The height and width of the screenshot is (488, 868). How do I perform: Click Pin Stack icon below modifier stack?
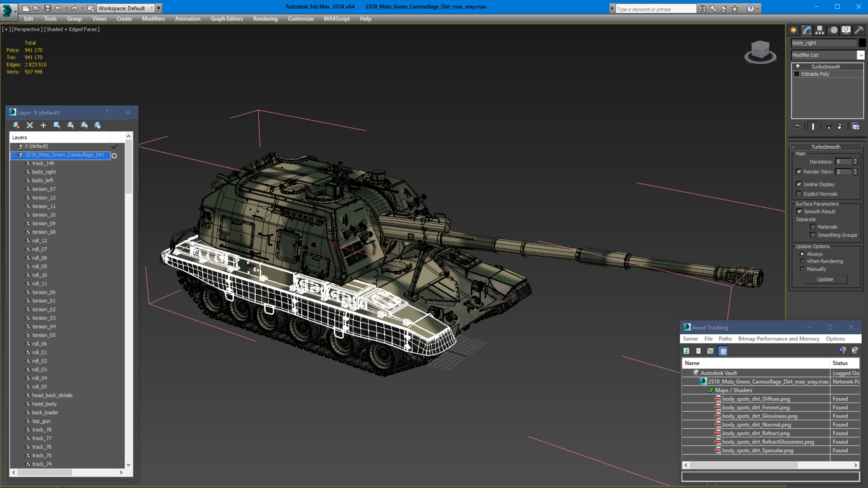coord(797,126)
